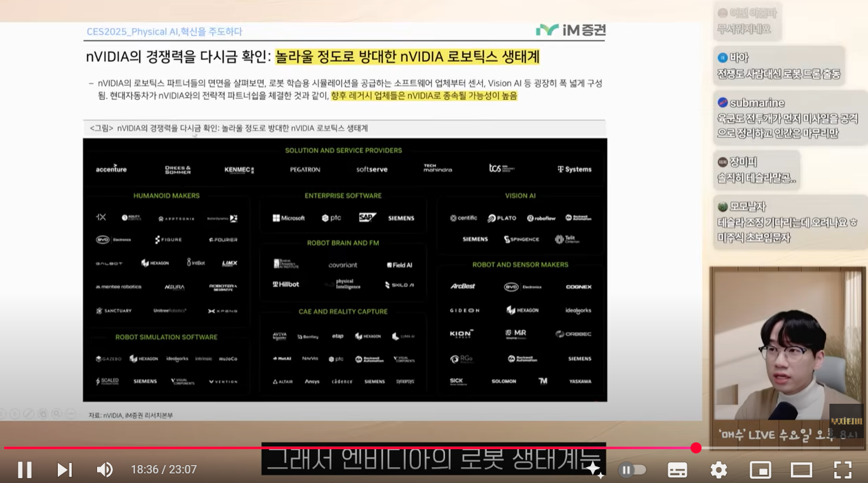This screenshot has width=868, height=483.
Task: Click the CAE AND REALITY CAPTURE heading
Action: (343, 311)
